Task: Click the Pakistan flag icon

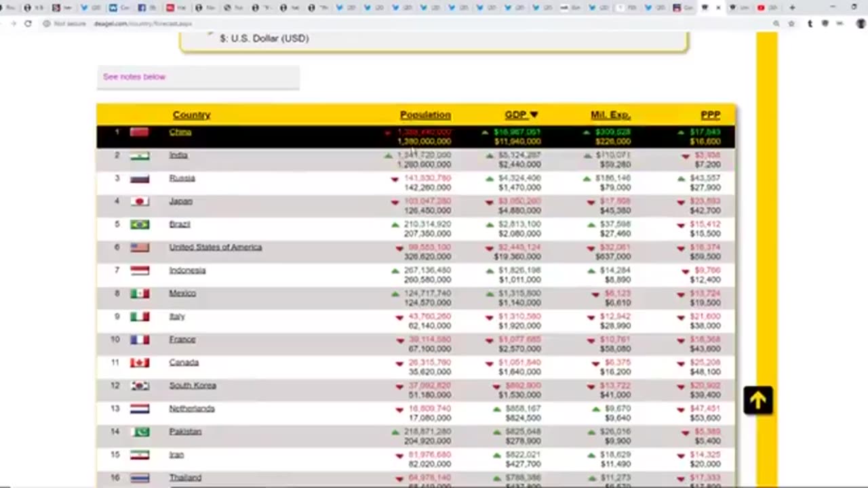Action: coord(140,432)
